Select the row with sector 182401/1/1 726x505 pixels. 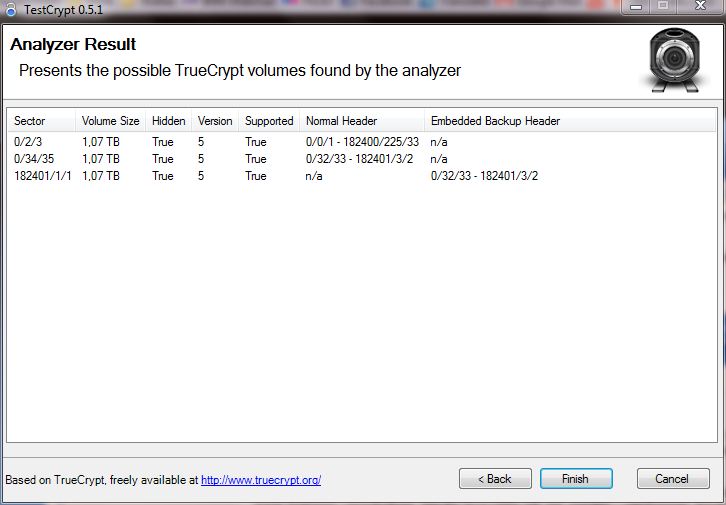362,176
